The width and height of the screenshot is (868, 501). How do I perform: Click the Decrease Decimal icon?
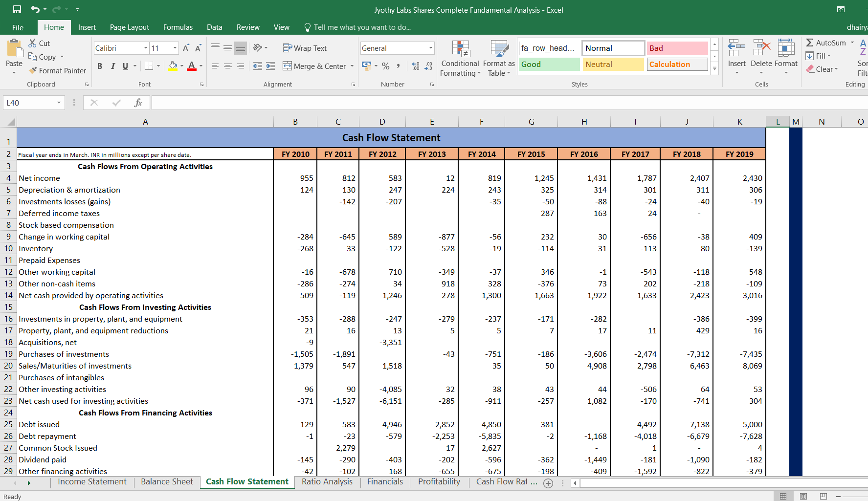428,66
